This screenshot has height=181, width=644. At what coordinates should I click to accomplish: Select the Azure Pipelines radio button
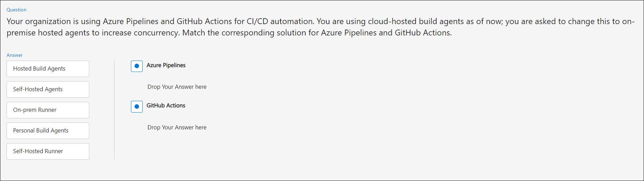coord(137,66)
